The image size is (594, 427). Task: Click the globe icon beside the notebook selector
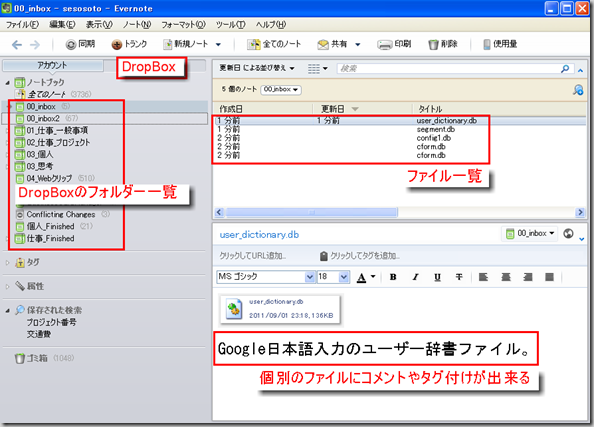(x=568, y=233)
